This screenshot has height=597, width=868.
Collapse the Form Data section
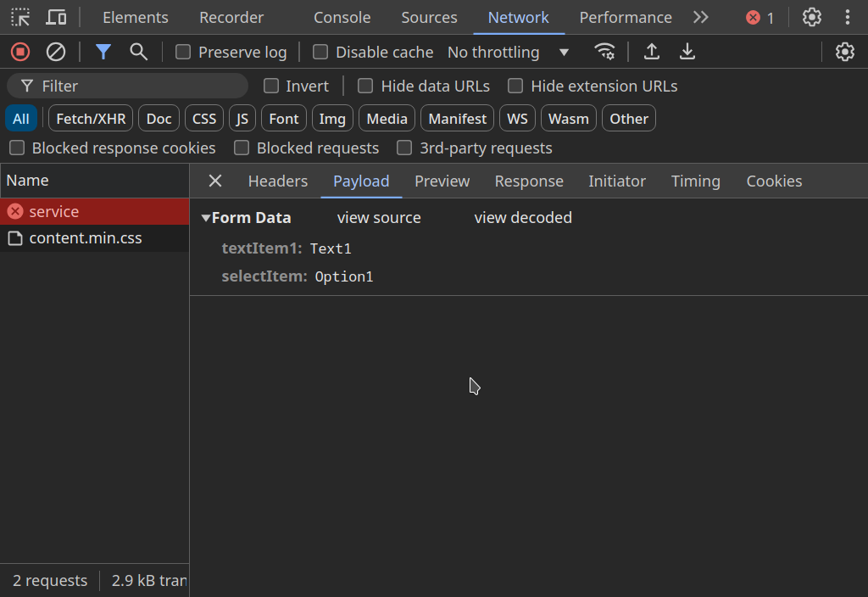[x=206, y=218]
